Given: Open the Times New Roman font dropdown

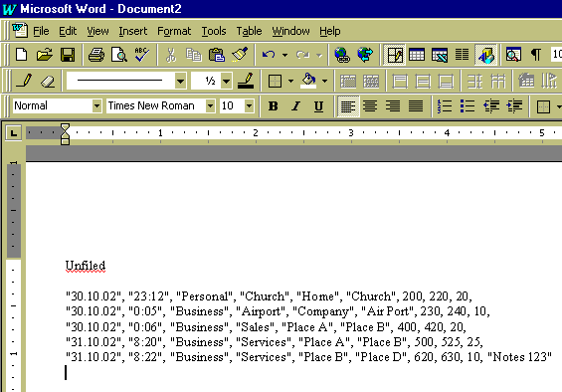Looking at the screenshot, I should point(211,106).
